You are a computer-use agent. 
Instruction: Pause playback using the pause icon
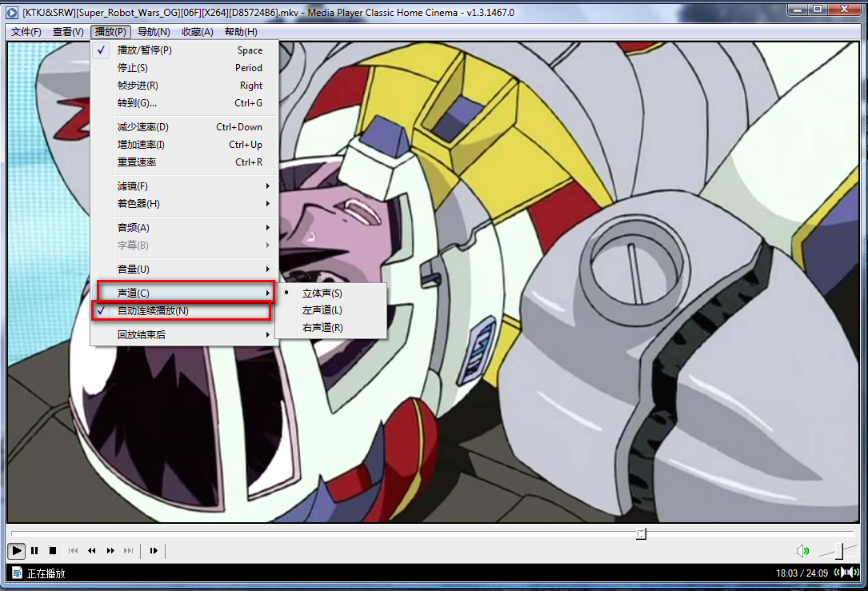pos(34,550)
